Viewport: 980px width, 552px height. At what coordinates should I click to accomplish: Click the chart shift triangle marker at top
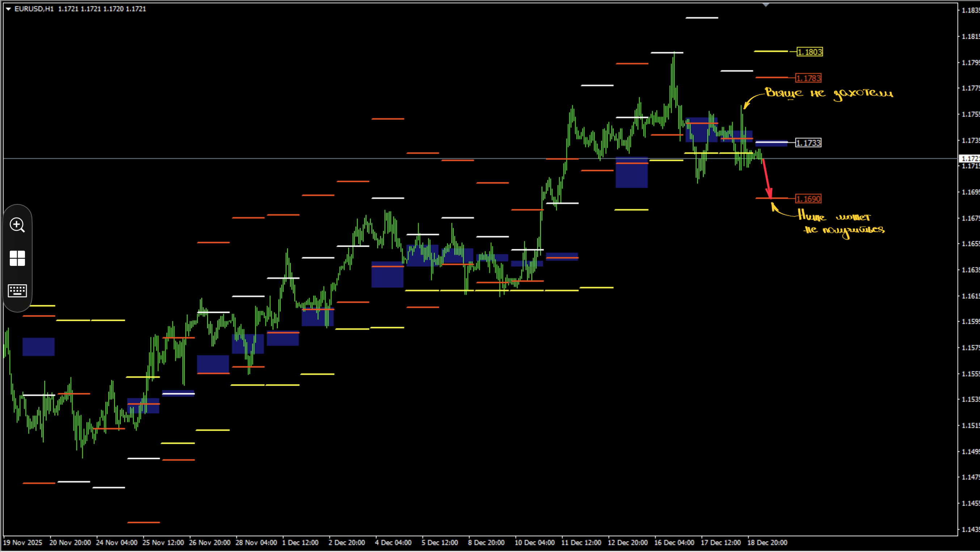765,5
